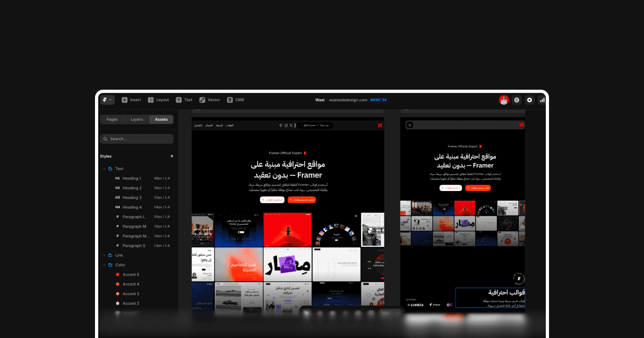Click the orange CTA button in desktop preview
The image size is (644, 338).
[302, 200]
